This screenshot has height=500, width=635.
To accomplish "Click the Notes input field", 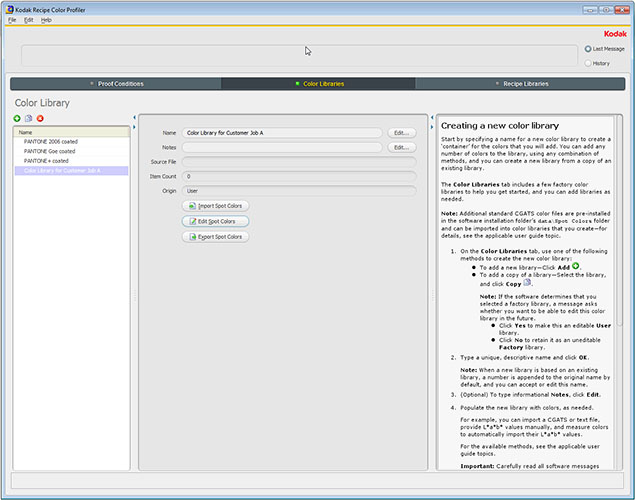I will 282,147.
